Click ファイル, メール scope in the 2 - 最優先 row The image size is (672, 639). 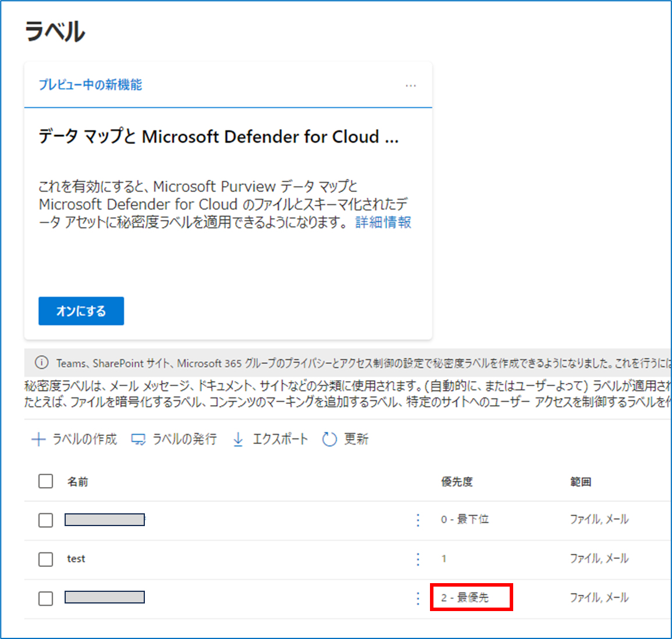pos(599,598)
